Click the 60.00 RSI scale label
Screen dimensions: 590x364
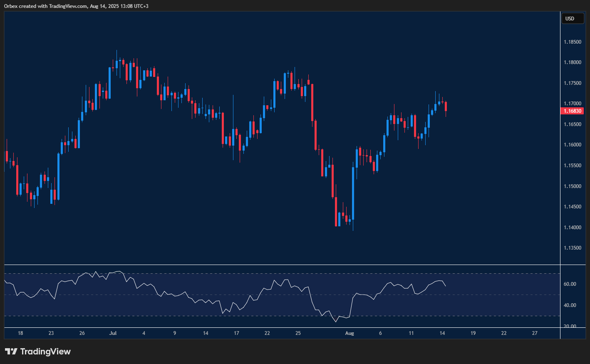(570, 284)
